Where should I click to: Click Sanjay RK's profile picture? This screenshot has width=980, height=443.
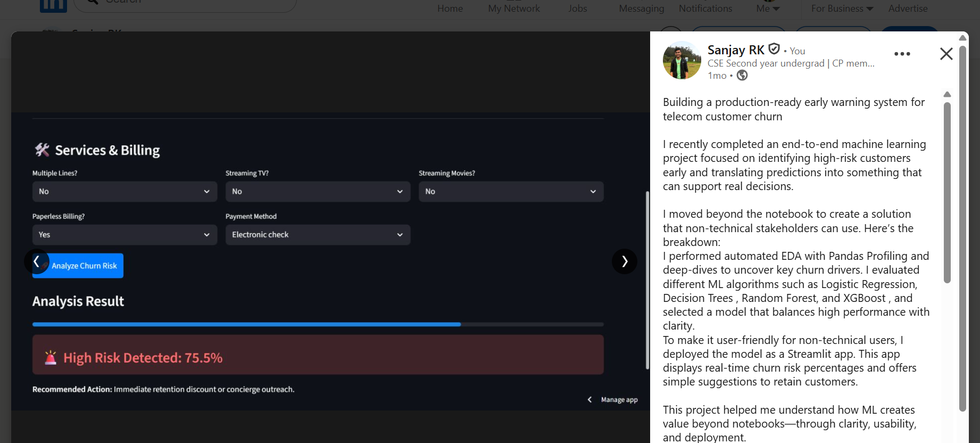pyautogui.click(x=682, y=60)
